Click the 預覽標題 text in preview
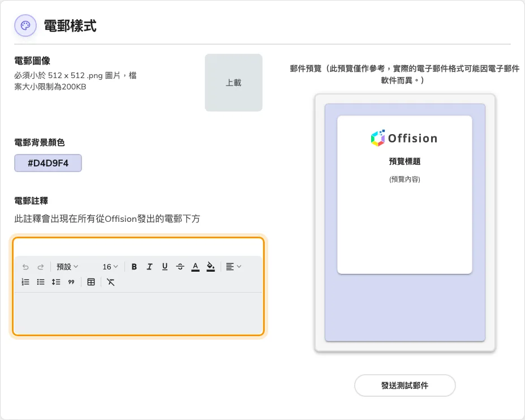525x420 pixels. pyautogui.click(x=404, y=161)
